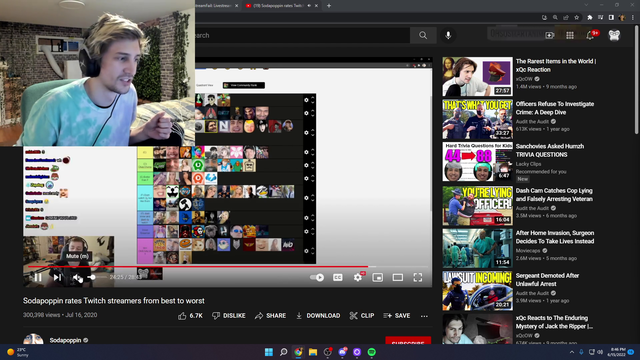Toggle the autoplay switch
640x360 pixels.
pos(317,278)
